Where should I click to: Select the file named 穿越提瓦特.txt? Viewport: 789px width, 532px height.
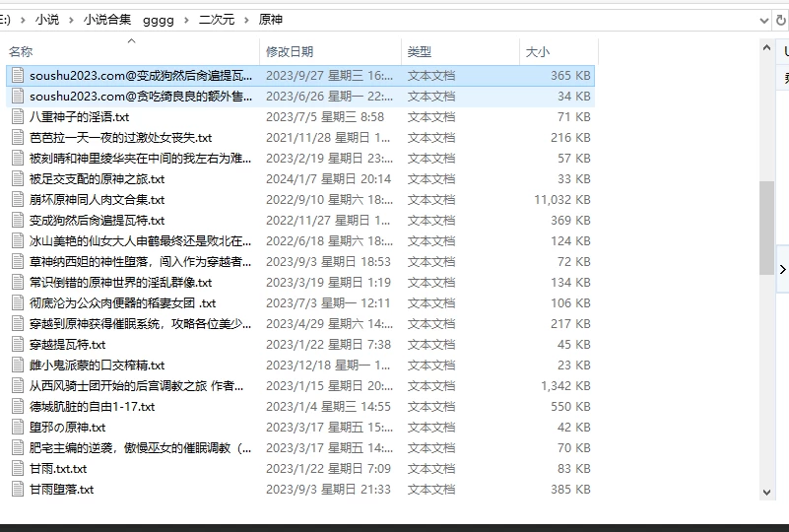67,345
